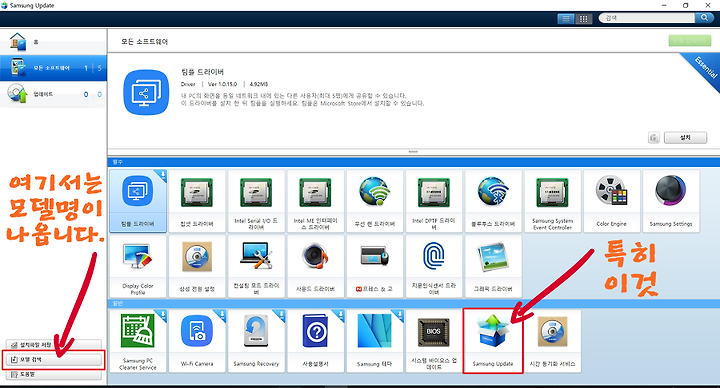Select the Samsung PC Cleaner Service tile
Screen dimensions: 720x388
point(138,341)
